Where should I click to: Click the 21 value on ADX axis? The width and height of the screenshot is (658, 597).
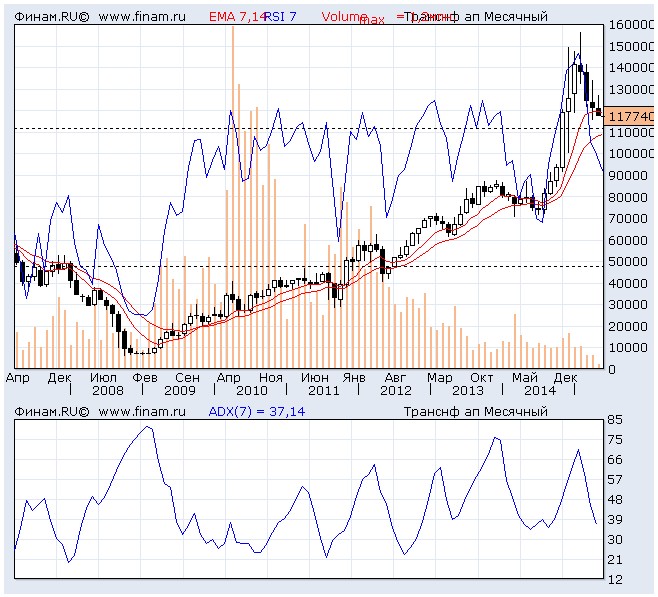615,560
